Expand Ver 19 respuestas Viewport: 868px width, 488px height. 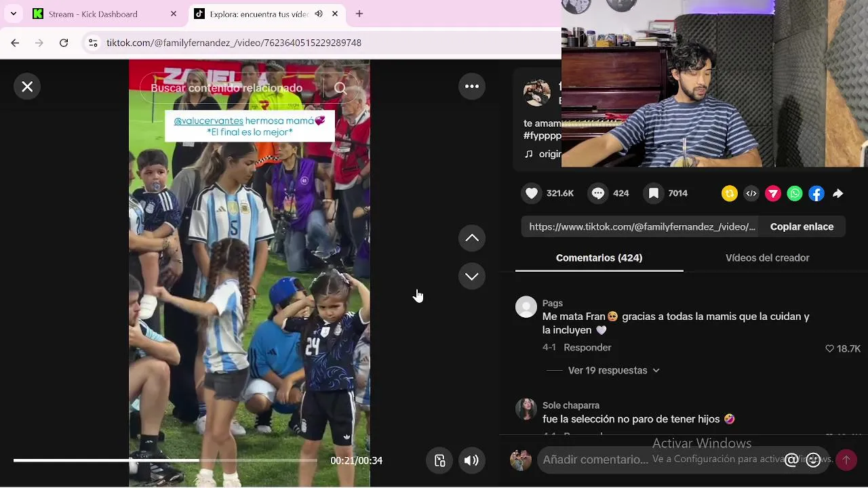613,371
